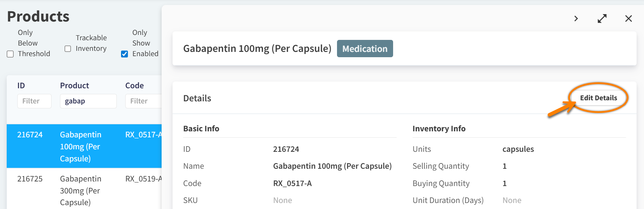644x209 pixels.
Task: Click the Medication category badge
Action: coord(365,48)
